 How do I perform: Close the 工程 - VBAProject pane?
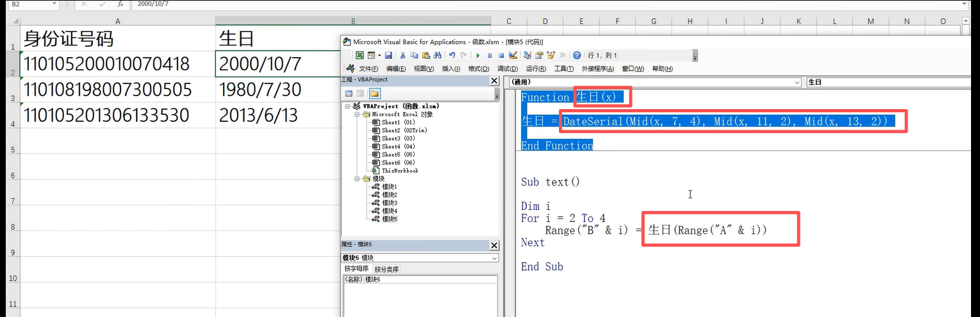[x=494, y=80]
